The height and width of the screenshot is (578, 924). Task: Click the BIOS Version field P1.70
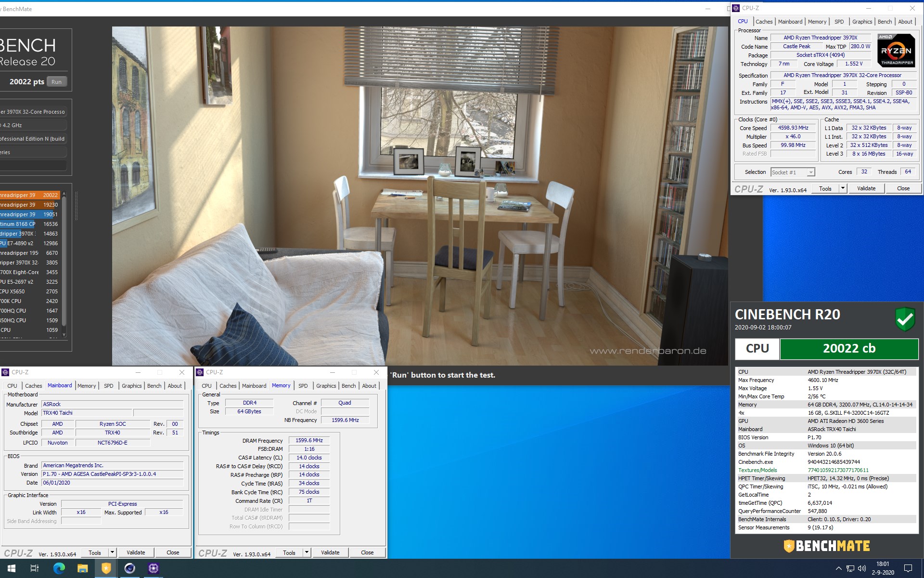pos(113,474)
